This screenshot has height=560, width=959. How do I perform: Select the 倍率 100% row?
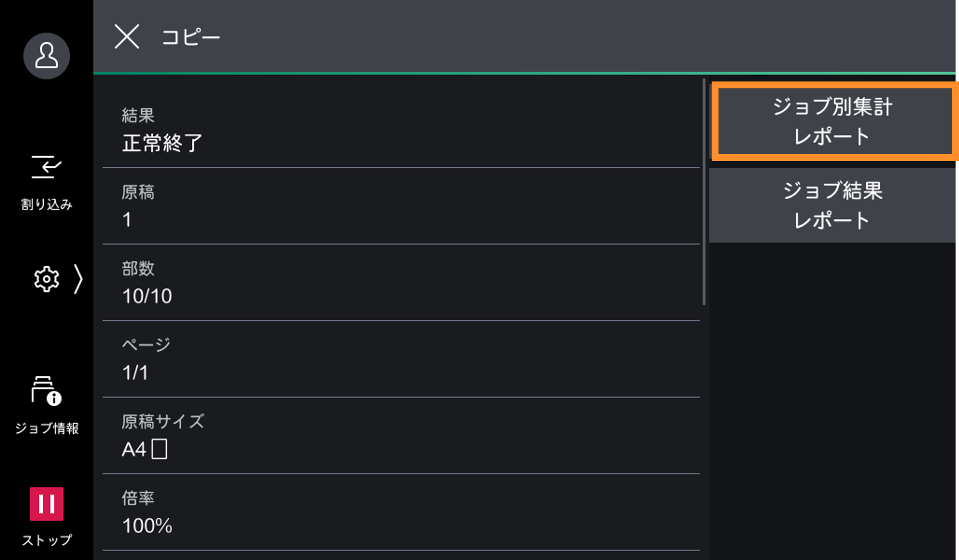(400, 512)
